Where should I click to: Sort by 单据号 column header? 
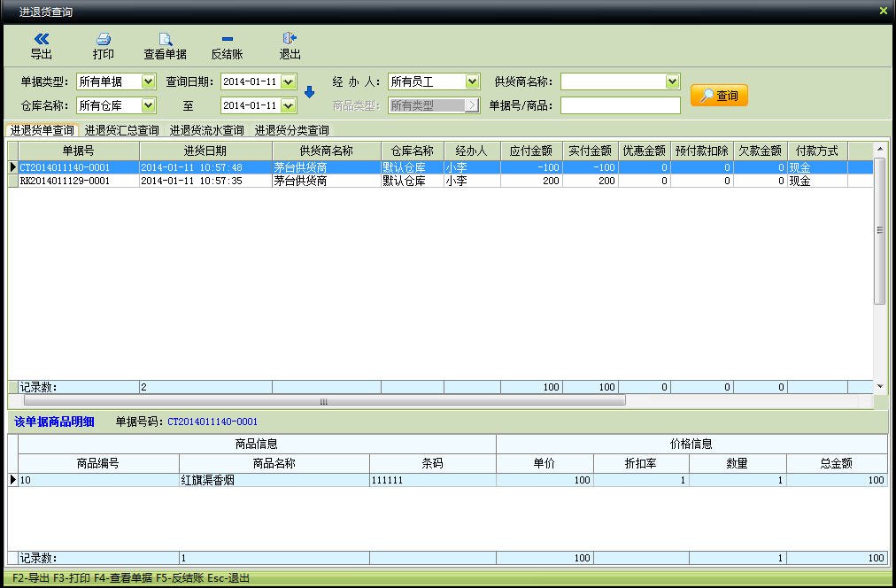(79, 151)
